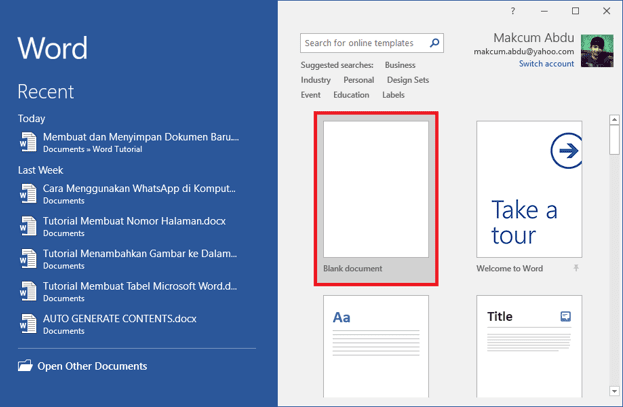Click the Switch account link

546,64
